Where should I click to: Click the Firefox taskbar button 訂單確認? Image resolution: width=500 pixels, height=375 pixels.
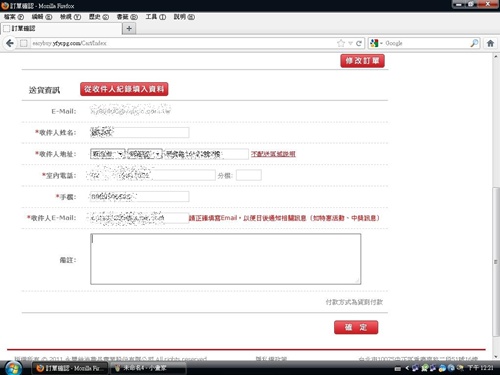pos(69,368)
